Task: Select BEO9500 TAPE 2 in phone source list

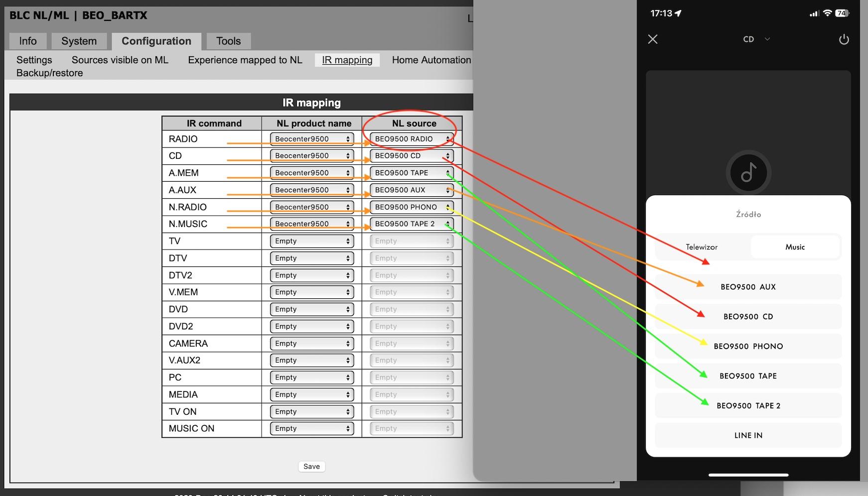Action: [x=748, y=406]
